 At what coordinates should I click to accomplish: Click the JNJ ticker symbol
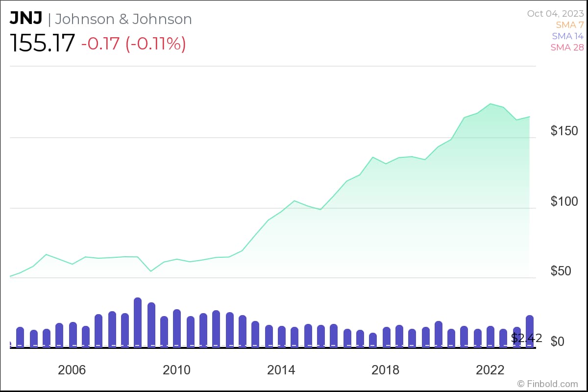26,19
